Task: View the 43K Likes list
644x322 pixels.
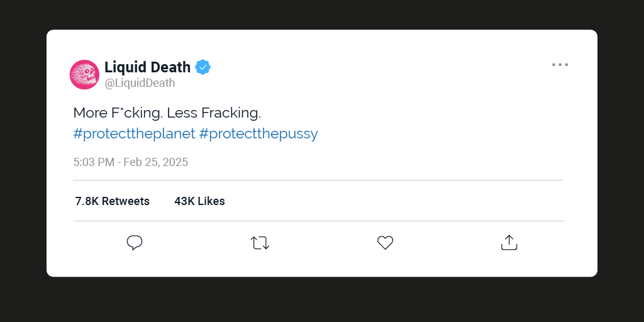Action: coord(199,201)
